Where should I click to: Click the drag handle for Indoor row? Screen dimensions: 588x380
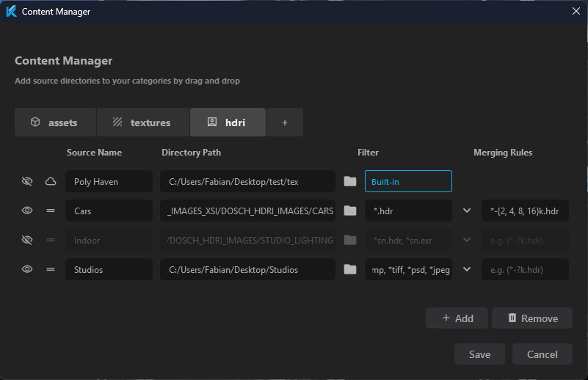pyautogui.click(x=51, y=240)
